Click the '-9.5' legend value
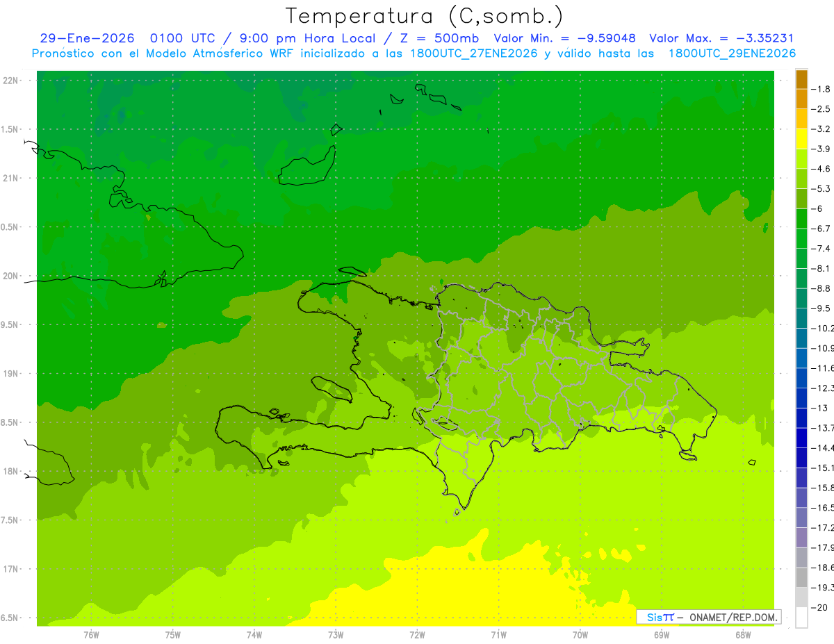 [821, 308]
